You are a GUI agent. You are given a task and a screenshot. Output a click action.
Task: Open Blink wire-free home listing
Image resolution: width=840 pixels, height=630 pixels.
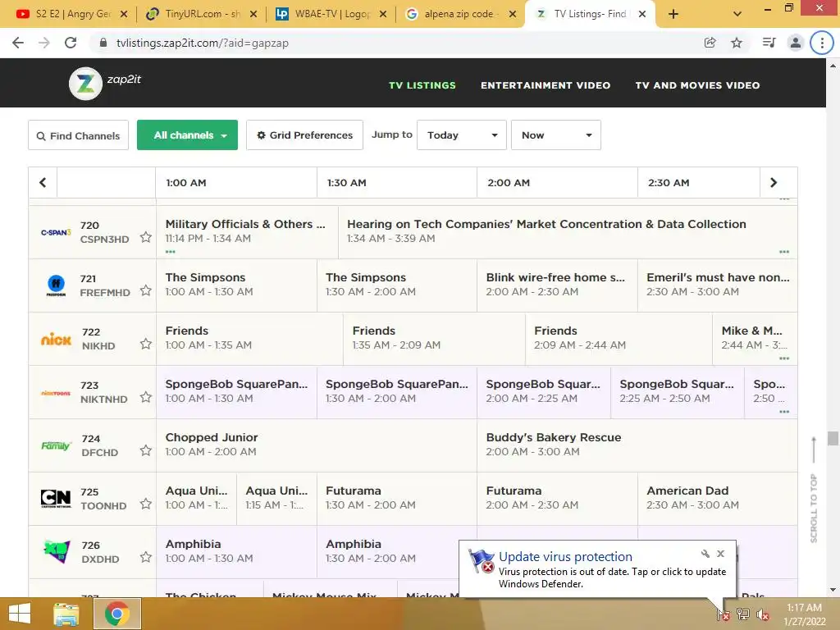pos(557,285)
